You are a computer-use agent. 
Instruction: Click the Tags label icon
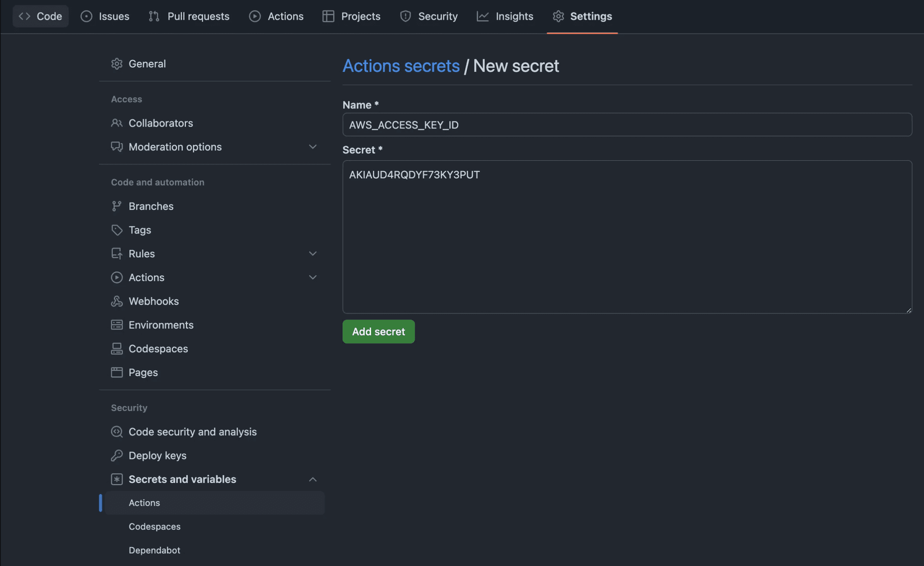click(116, 230)
